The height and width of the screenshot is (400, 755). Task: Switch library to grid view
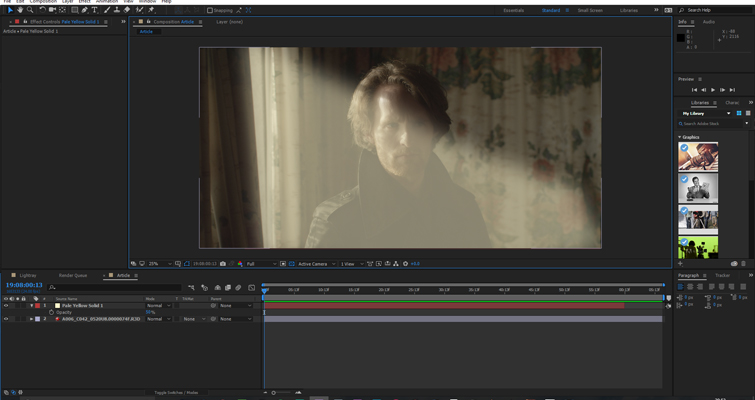(739, 113)
